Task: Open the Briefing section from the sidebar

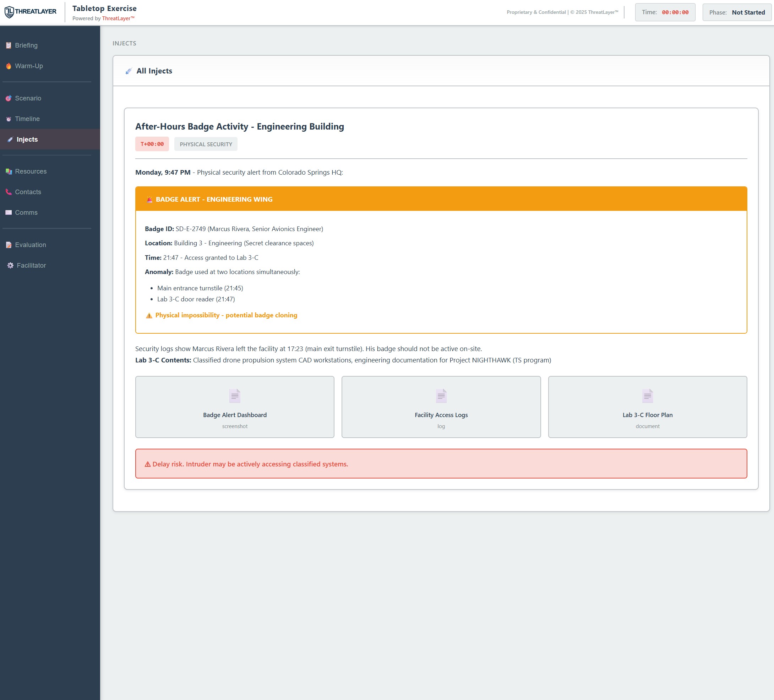Action: [x=9, y=45]
